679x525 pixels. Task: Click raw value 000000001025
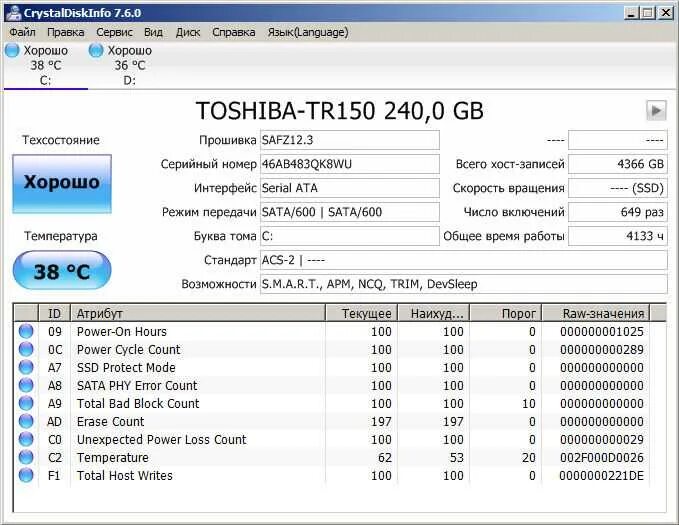click(601, 332)
